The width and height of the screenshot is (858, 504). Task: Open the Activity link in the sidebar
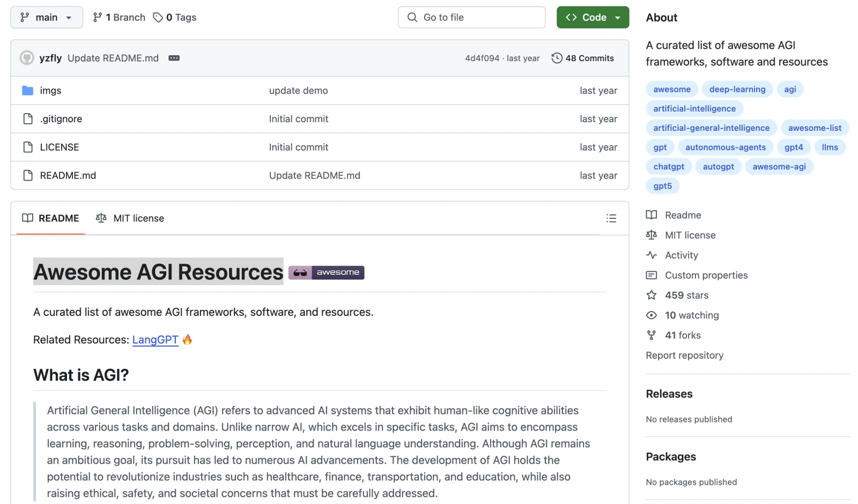pyautogui.click(x=681, y=255)
